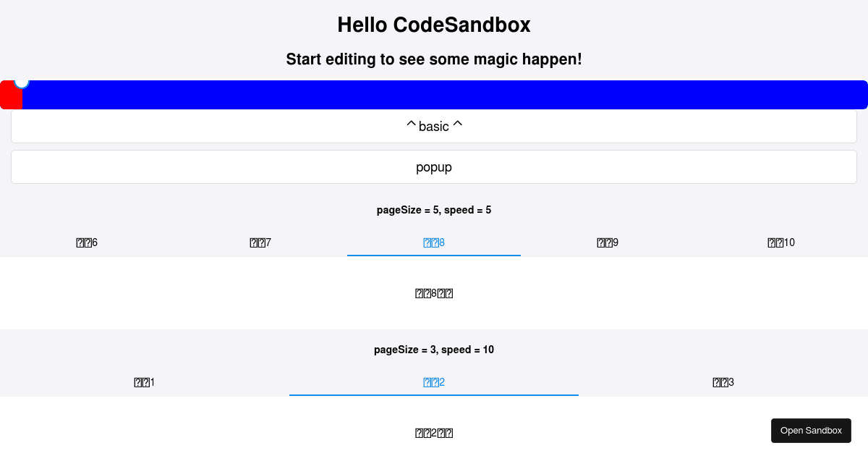
Task: Click the Open Sandbox button
Action: (x=811, y=430)
